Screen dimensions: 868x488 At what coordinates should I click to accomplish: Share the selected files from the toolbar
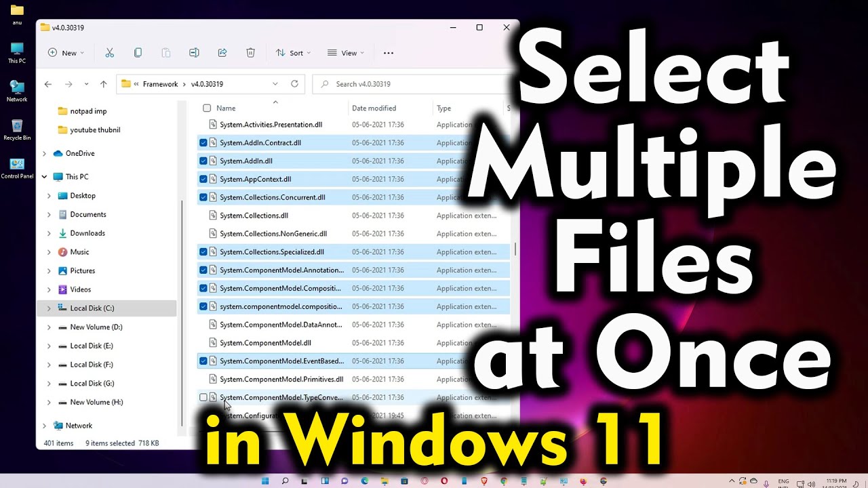pyautogui.click(x=222, y=53)
